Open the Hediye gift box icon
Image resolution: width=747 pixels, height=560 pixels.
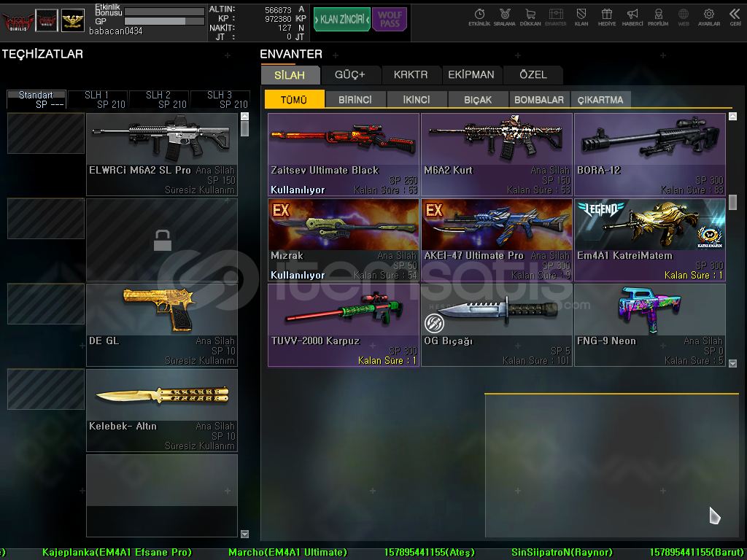click(606, 17)
